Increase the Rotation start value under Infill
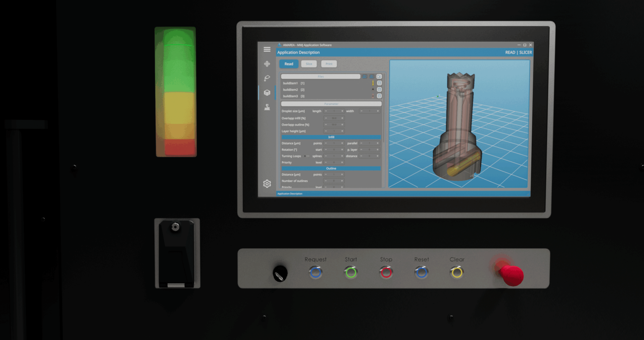Image resolution: width=644 pixels, height=340 pixels. (x=342, y=150)
